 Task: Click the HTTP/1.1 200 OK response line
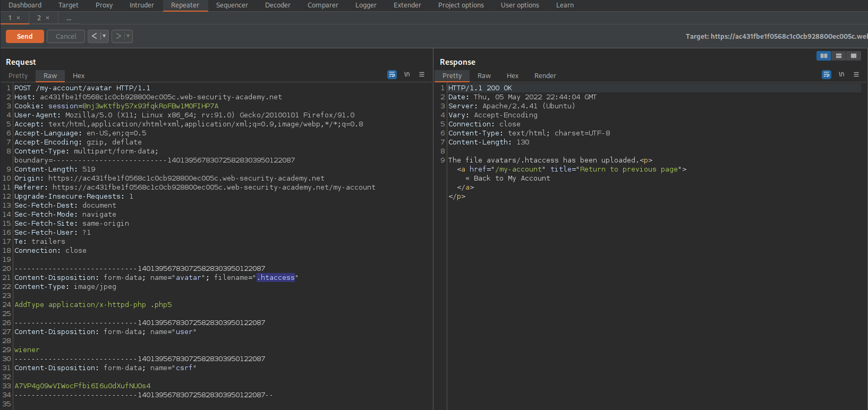coord(480,88)
